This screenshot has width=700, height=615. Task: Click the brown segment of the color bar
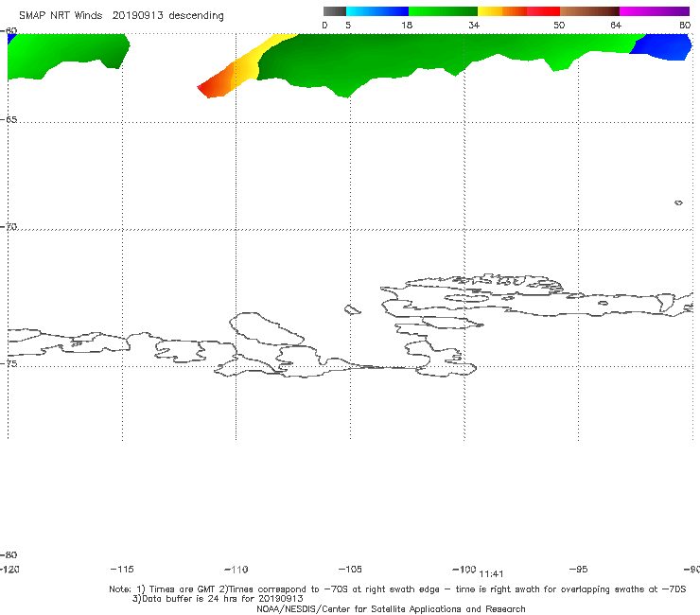(589, 11)
